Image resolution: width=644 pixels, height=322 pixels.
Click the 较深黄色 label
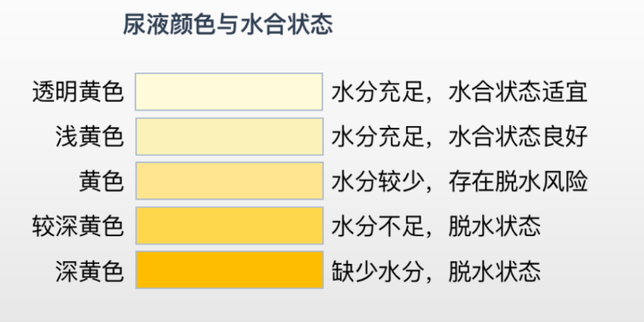[78, 226]
